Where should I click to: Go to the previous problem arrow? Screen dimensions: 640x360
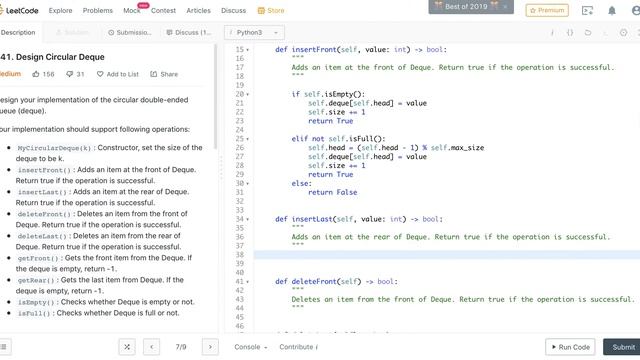pyautogui.click(x=151, y=347)
